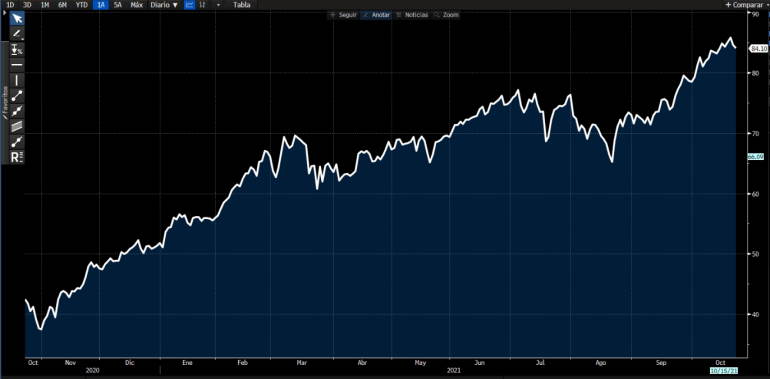Expand the Favoritos side panel
The height and width of the screenshot is (379, 770).
(x=5, y=103)
